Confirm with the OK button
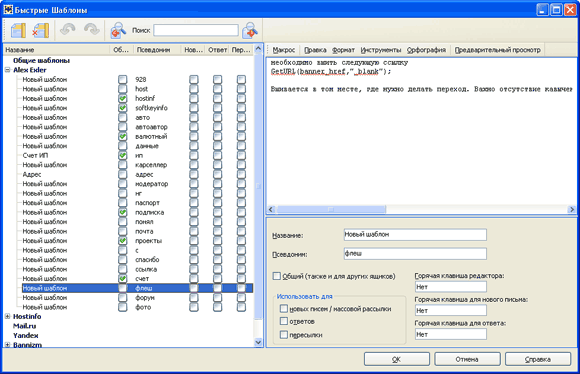The height and width of the screenshot is (374, 580). click(397, 359)
